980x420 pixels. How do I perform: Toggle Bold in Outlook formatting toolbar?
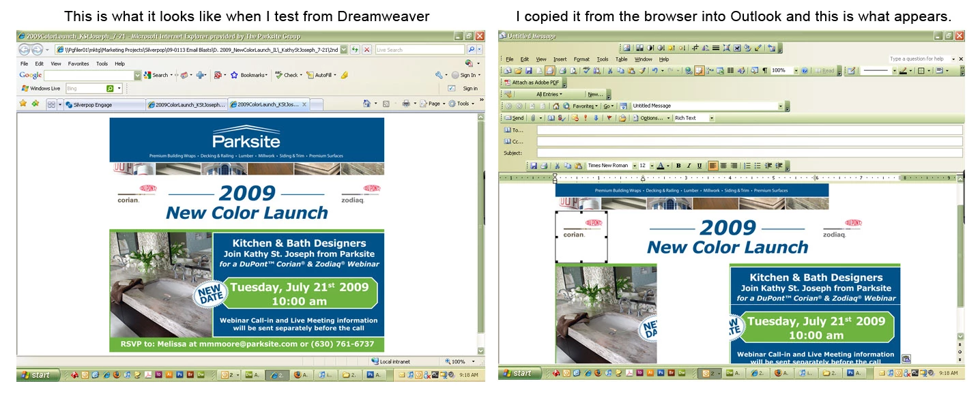[x=678, y=166]
